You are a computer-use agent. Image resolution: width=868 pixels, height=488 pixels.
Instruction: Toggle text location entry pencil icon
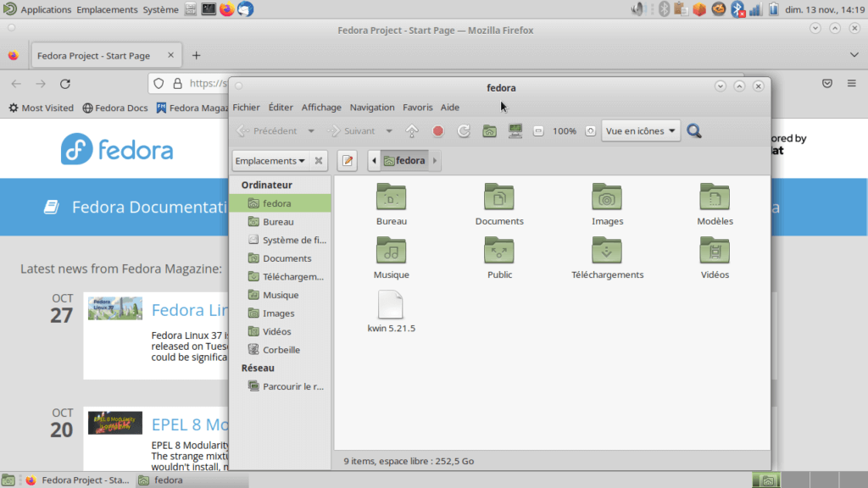tap(348, 160)
